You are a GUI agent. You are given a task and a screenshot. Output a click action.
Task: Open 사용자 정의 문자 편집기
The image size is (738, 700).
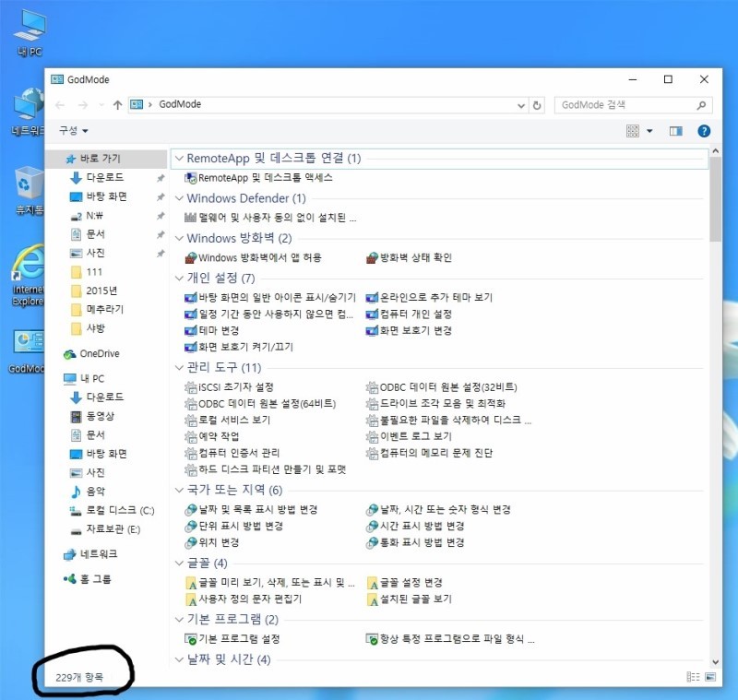[x=244, y=599]
